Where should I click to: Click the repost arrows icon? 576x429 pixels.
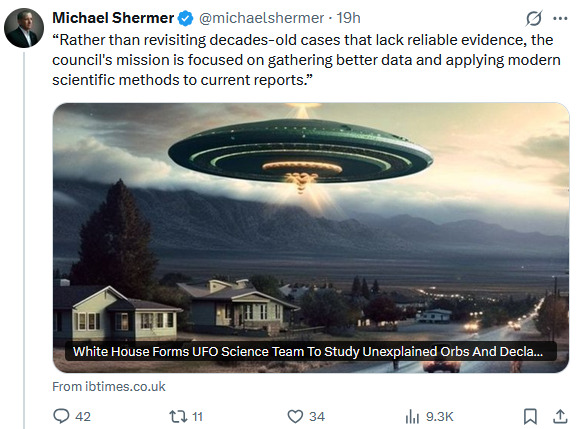tap(178, 417)
